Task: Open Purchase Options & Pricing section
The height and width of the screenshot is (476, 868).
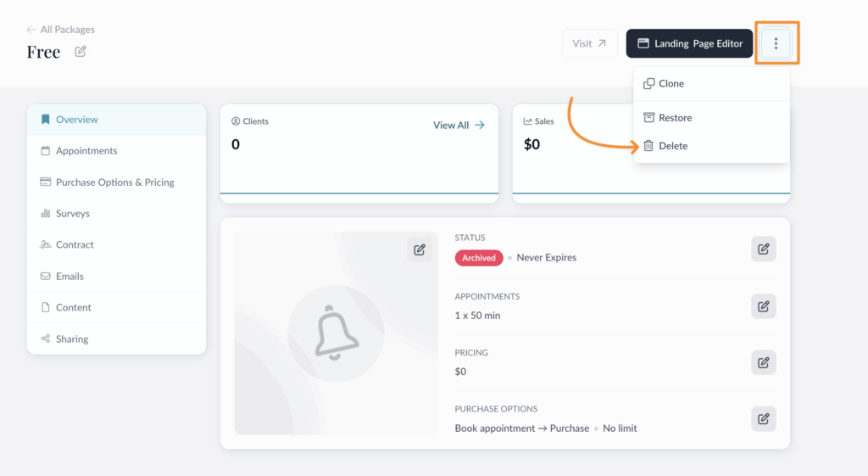Action: pyautogui.click(x=114, y=182)
